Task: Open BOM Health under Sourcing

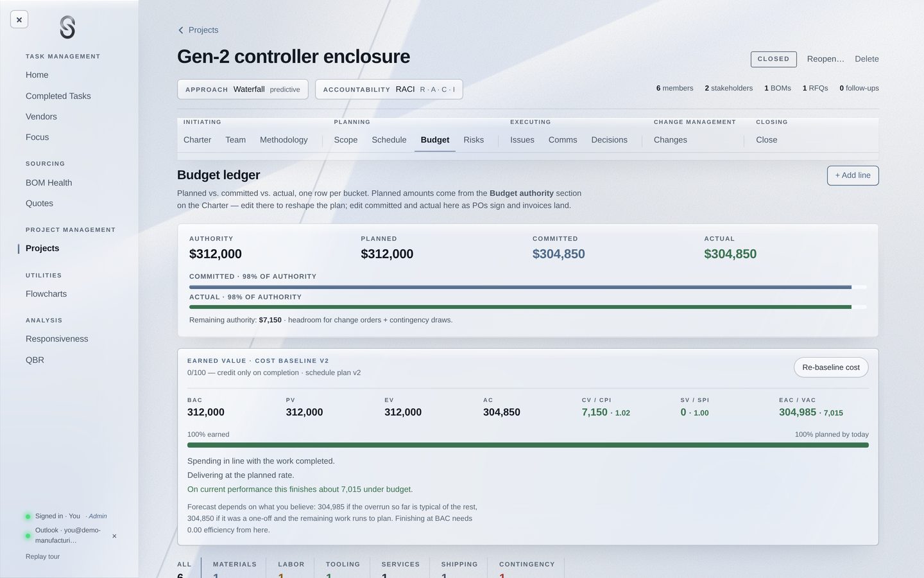Action: coord(49,183)
